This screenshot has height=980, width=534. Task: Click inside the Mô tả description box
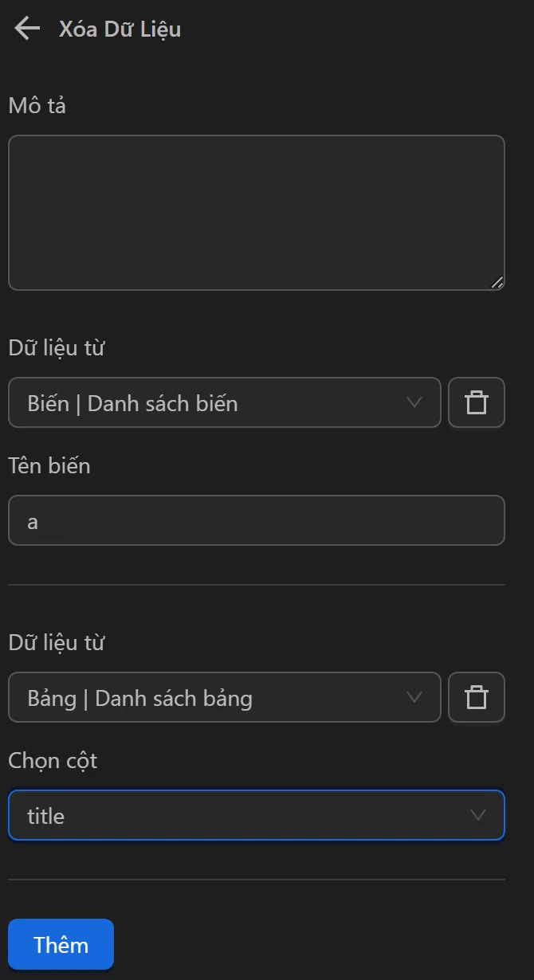(257, 211)
